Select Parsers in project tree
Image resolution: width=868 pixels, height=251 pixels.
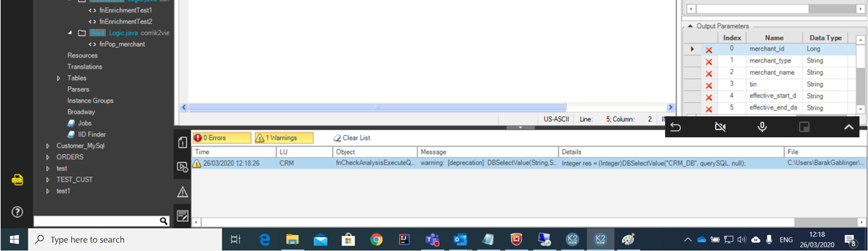[x=78, y=89]
